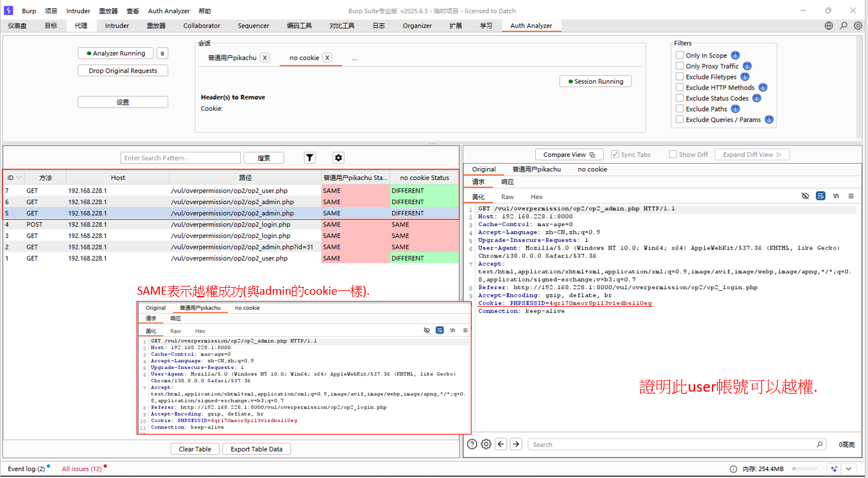
Task: Switch editor to Hex view tab
Action: [x=536, y=196]
